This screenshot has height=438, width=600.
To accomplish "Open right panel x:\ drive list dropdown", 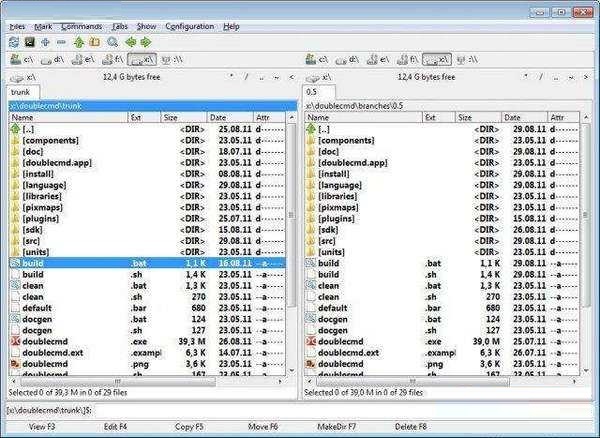I will (x=318, y=78).
